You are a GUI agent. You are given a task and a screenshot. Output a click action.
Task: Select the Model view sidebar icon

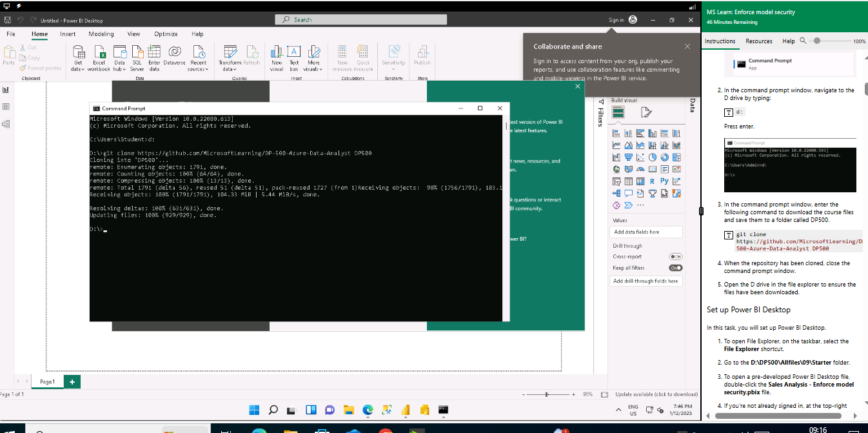point(6,124)
